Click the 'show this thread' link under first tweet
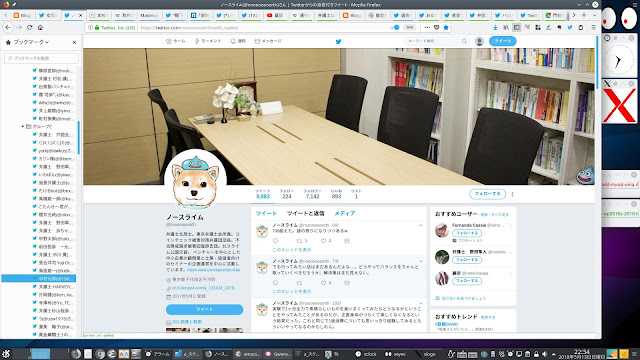This screenshot has width=640, height=360. coord(291,249)
